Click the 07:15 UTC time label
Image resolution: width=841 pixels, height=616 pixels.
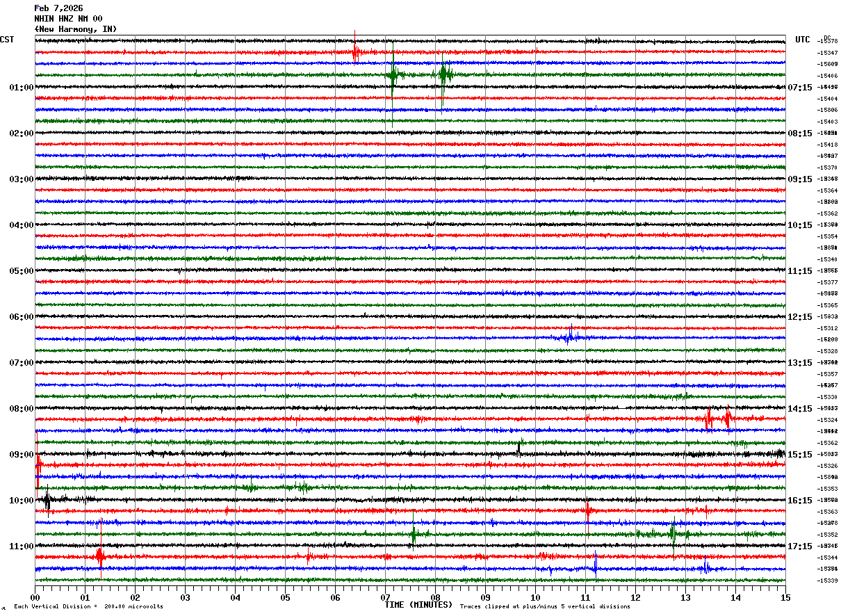(800, 88)
